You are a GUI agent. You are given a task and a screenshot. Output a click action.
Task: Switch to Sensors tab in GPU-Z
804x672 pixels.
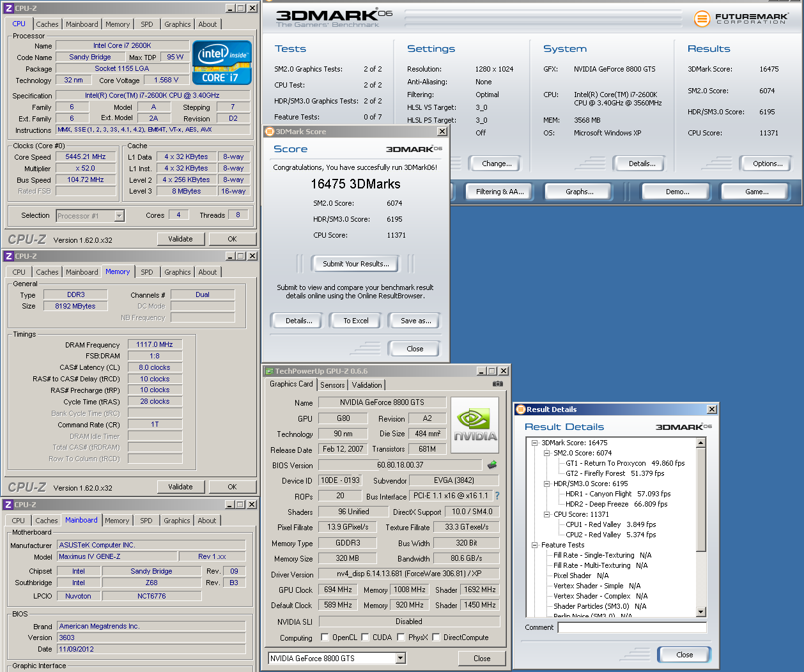click(332, 385)
